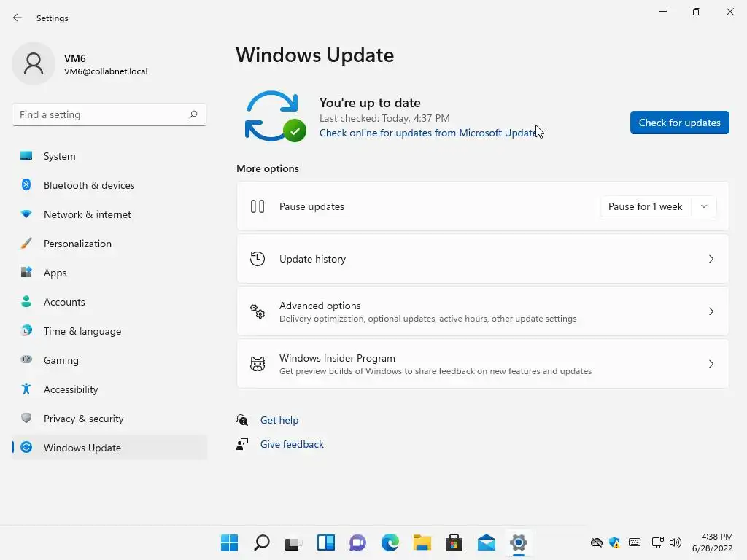Open File Explorer from taskbar
This screenshot has height=560, width=747.
coord(422,542)
